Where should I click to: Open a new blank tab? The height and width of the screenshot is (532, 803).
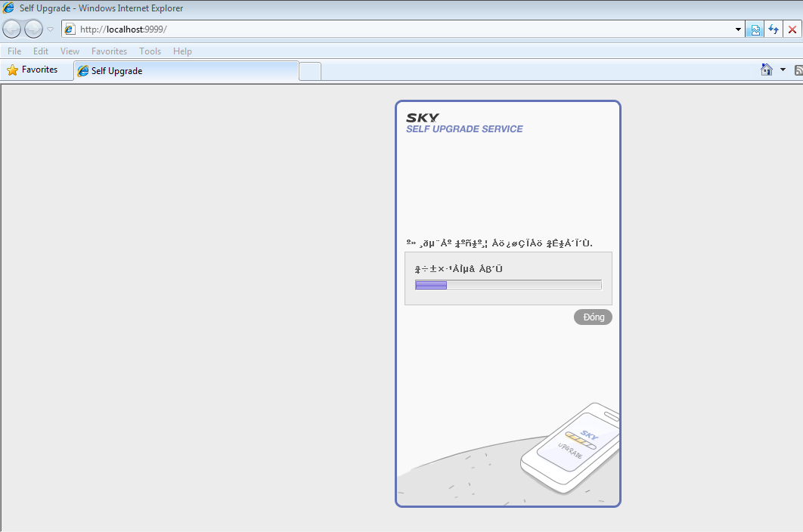[310, 71]
